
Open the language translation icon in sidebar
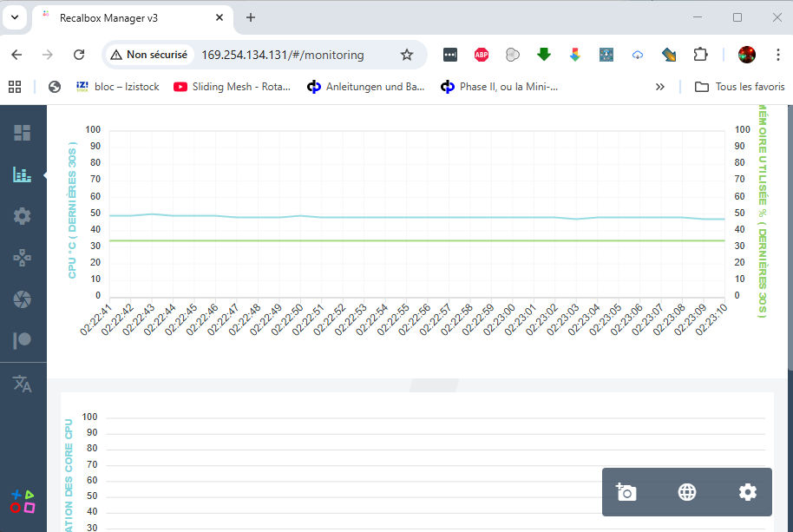[x=23, y=384]
